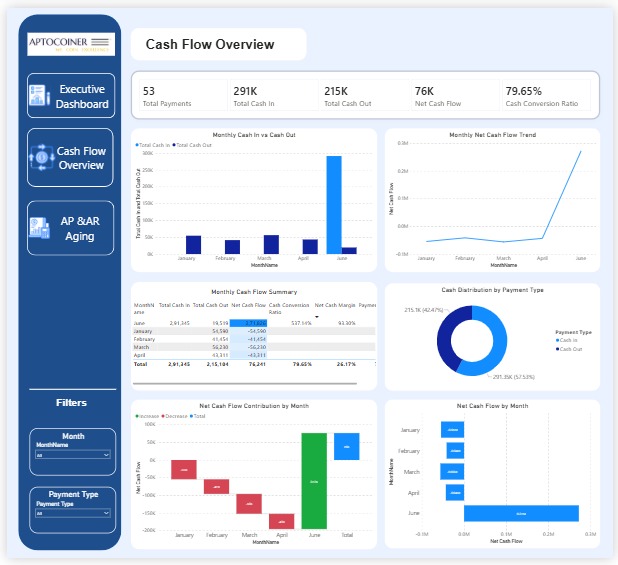Click the 291.35K (57.53%) donut label
This screenshot has height=565, width=618.
click(x=514, y=377)
